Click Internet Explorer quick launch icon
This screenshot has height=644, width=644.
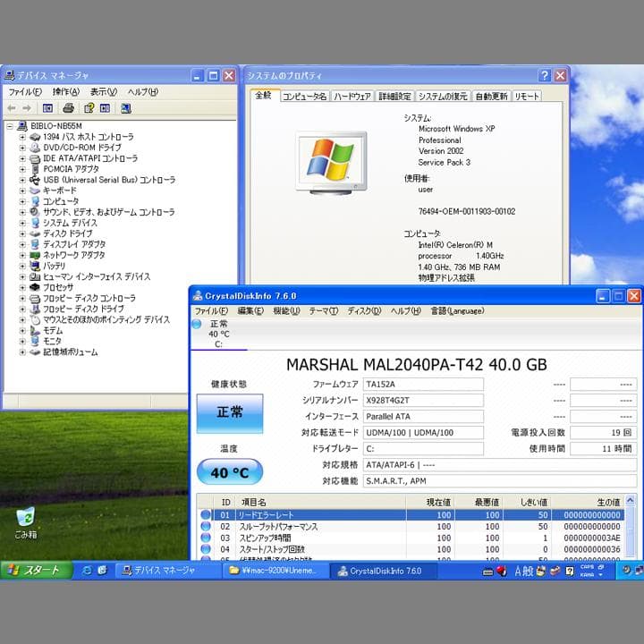coord(87,570)
